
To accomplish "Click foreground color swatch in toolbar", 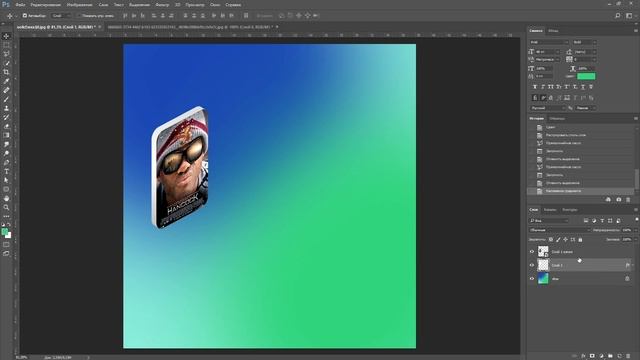I will (4, 232).
